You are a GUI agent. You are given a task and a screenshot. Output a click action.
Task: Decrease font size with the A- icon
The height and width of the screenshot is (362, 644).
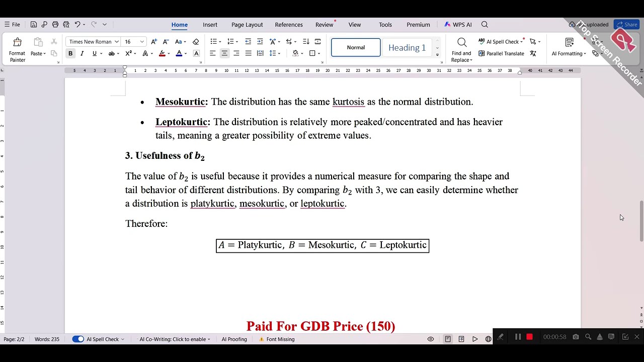(x=166, y=42)
